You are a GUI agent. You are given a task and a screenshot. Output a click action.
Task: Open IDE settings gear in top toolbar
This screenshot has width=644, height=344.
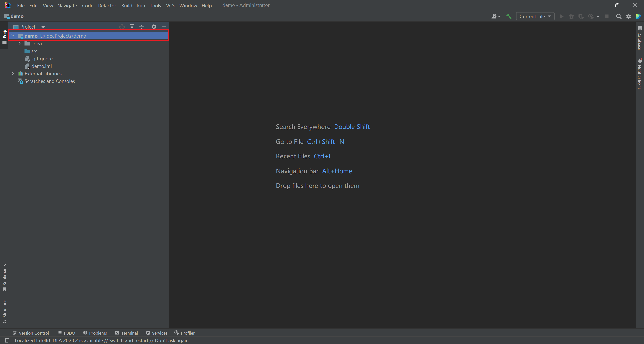pos(629,16)
